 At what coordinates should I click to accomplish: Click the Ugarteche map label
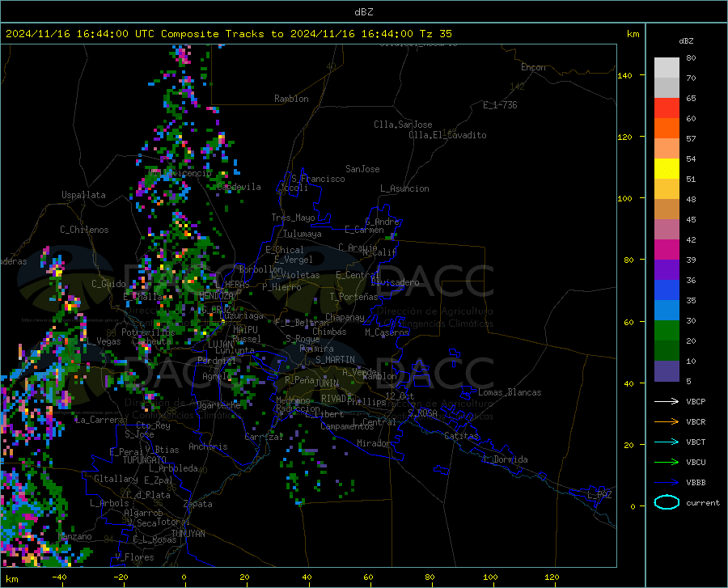tap(218, 405)
